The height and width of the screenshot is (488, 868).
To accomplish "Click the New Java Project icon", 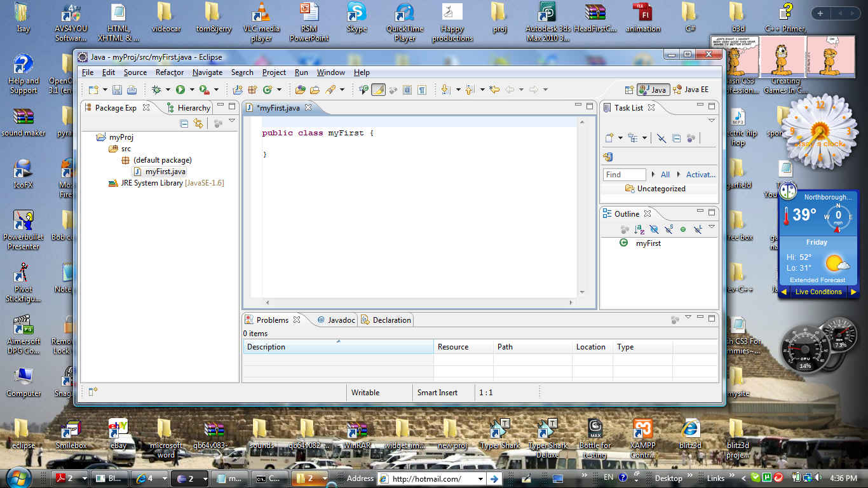I will (238, 90).
